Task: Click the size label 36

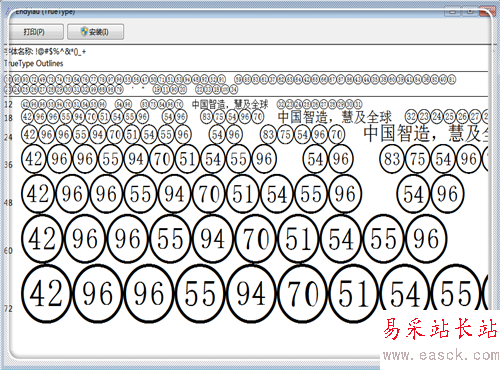Action: tap(8, 164)
